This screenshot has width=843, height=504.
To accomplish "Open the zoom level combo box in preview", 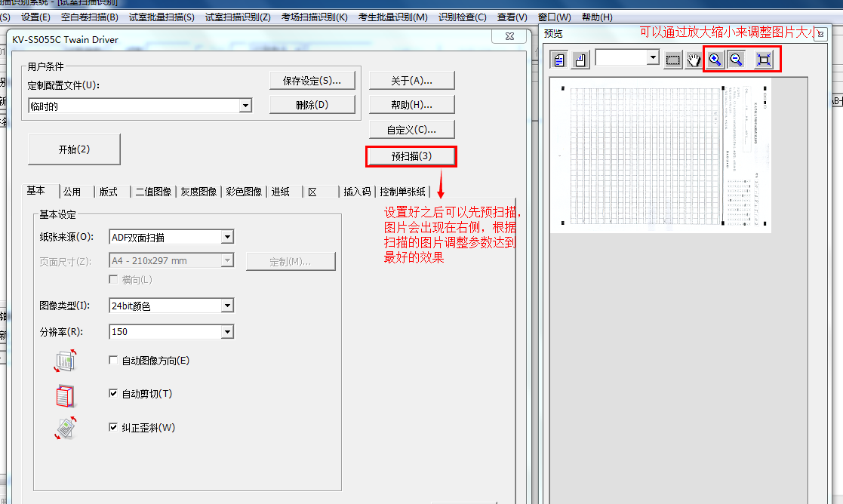I will [x=654, y=57].
